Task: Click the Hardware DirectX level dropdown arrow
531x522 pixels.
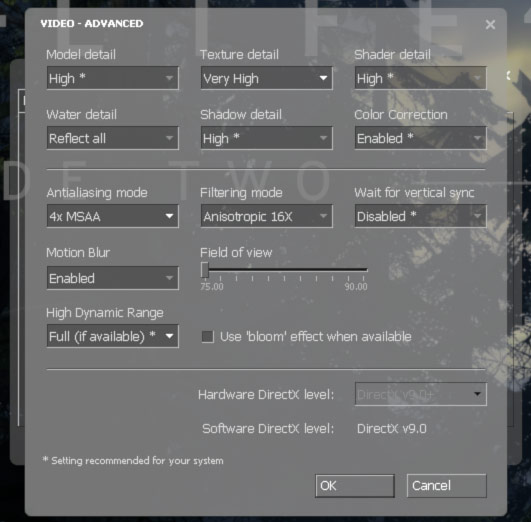Action: coord(477,394)
